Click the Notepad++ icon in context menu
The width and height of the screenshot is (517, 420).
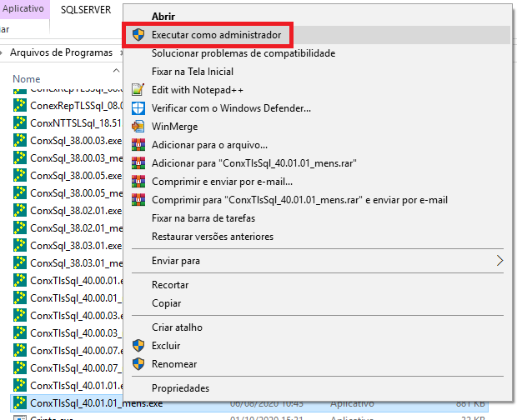pos(138,90)
